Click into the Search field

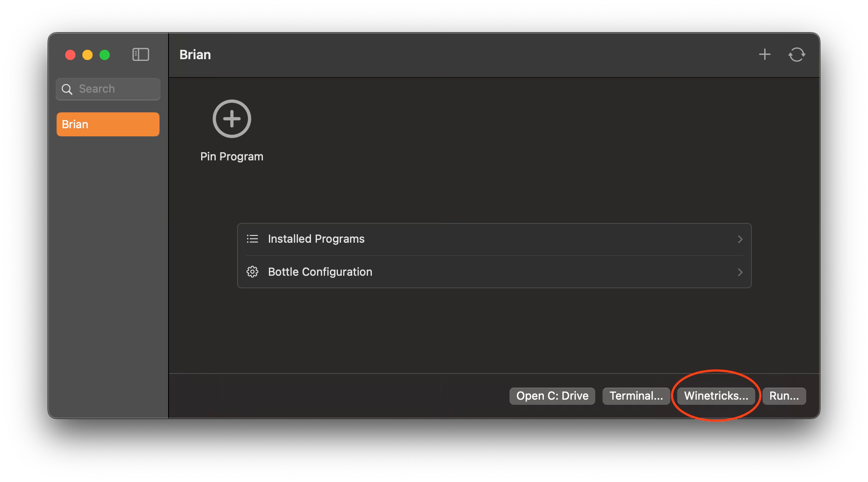[108, 89]
